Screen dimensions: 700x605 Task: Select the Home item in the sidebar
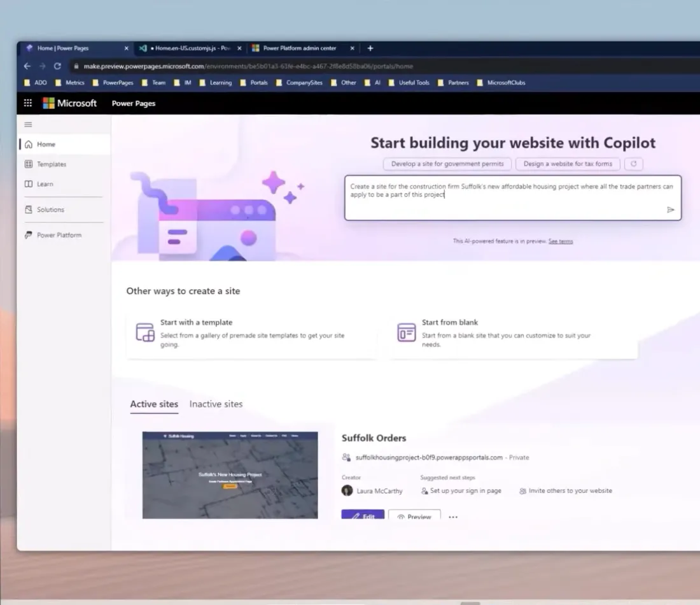pyautogui.click(x=45, y=144)
